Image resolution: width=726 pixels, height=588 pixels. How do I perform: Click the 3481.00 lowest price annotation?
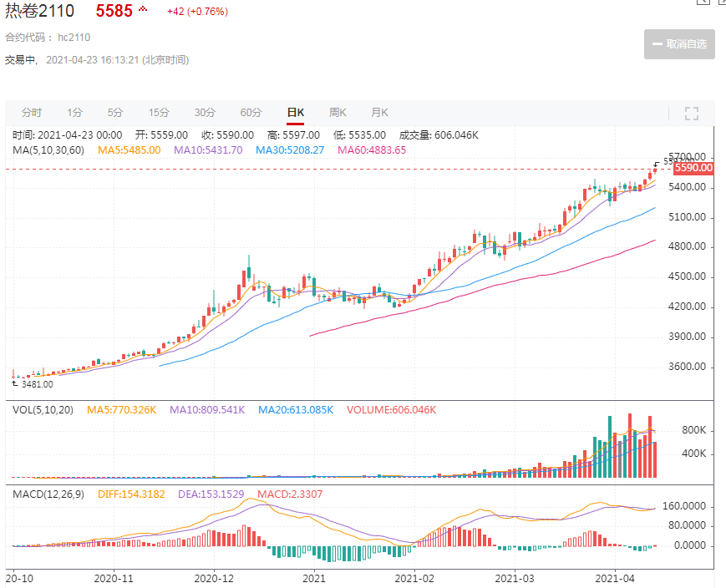click(x=37, y=384)
